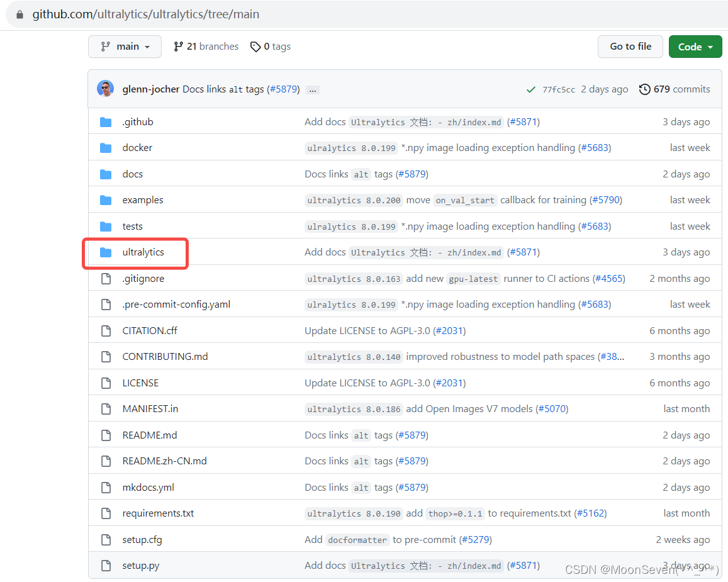This screenshot has width=728, height=582.
Task: Open PR #5871 link in .github row
Action: click(524, 121)
